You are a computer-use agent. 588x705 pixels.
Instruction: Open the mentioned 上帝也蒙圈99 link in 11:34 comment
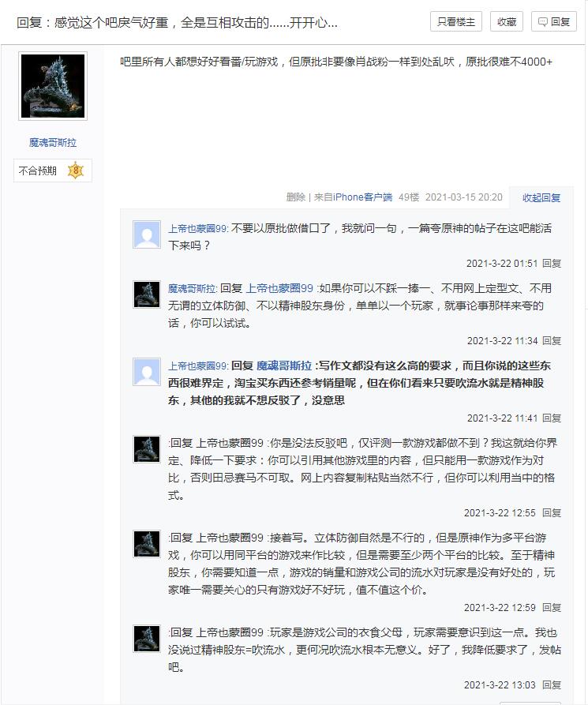tap(279, 288)
